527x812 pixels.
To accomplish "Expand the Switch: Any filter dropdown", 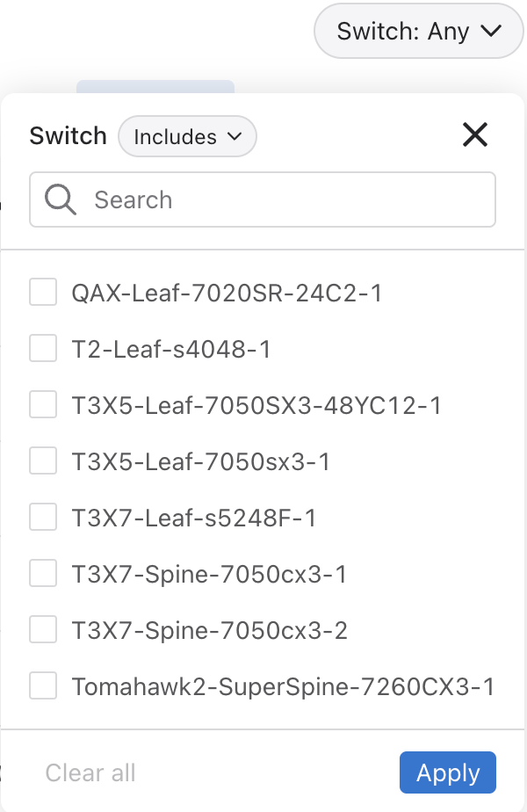I will tap(417, 32).
